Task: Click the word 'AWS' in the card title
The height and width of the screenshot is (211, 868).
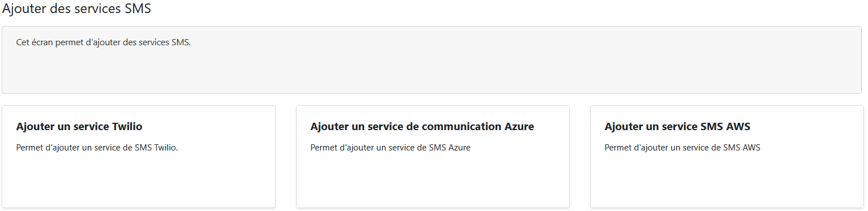Action: coord(738,127)
